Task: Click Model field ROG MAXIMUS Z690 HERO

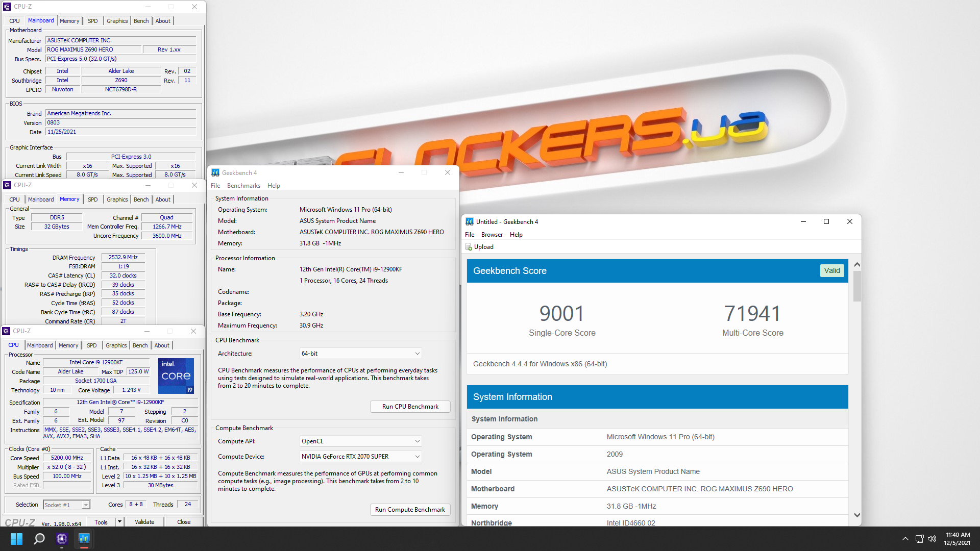Action: click(x=93, y=50)
